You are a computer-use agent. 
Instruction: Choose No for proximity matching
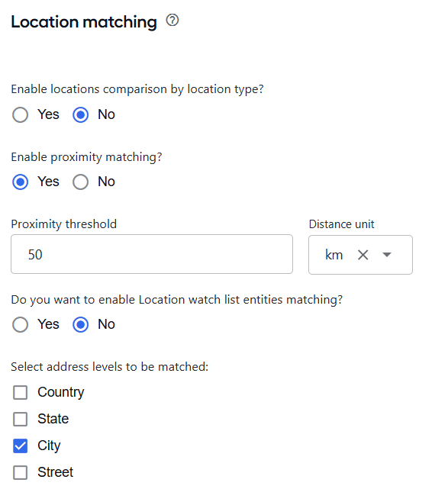pyautogui.click(x=80, y=182)
